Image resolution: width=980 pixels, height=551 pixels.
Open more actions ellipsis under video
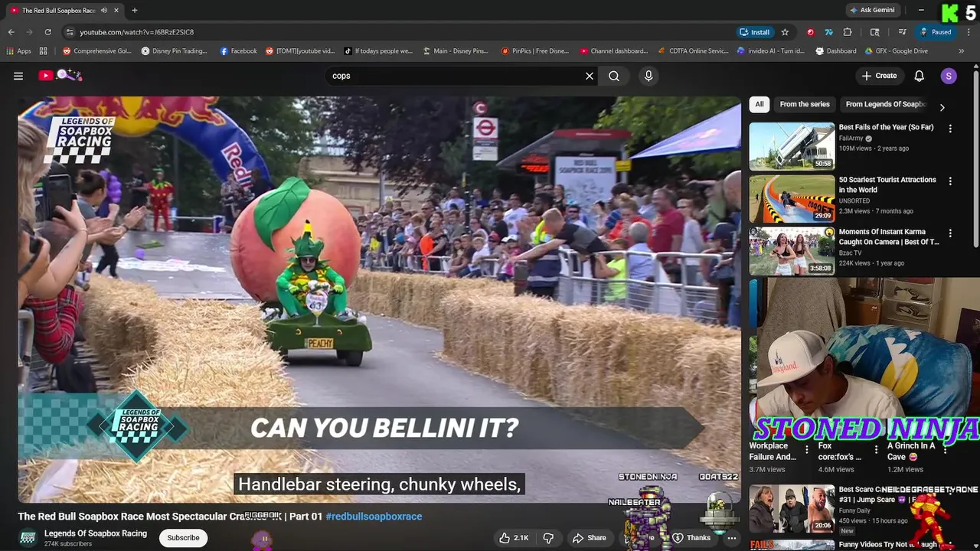point(732,538)
